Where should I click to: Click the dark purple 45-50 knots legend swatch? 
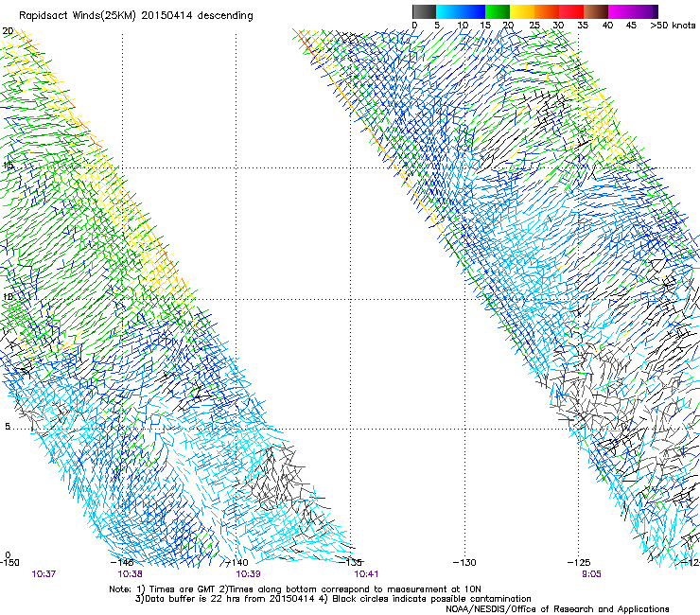[645, 11]
